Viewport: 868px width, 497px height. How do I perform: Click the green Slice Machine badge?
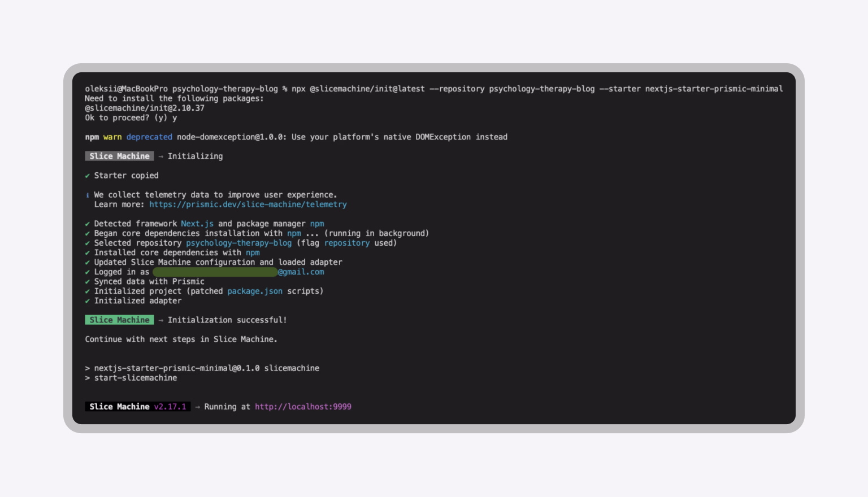tap(119, 320)
